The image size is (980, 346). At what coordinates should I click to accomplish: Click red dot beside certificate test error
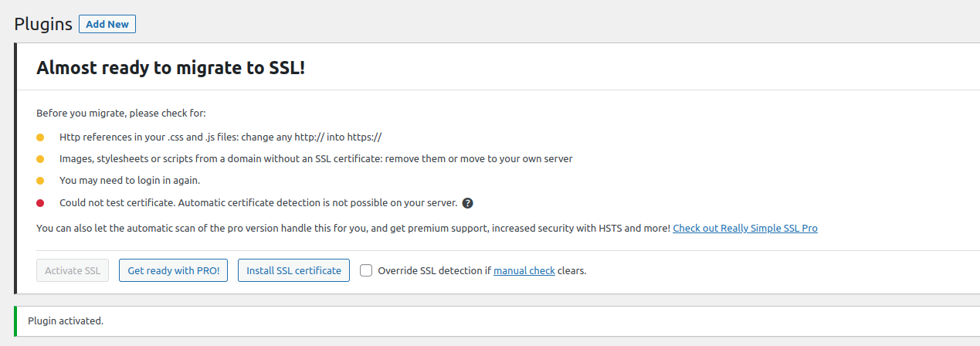click(x=41, y=204)
